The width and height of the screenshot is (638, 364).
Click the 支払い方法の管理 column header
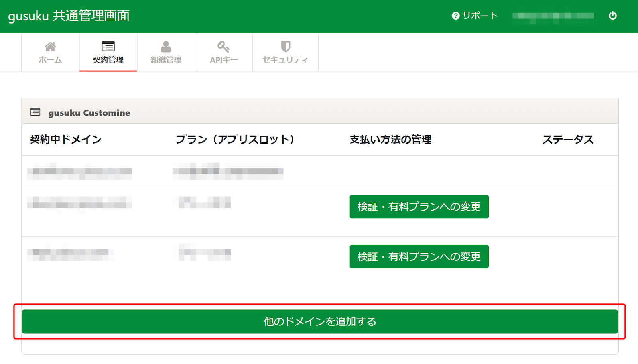(391, 139)
